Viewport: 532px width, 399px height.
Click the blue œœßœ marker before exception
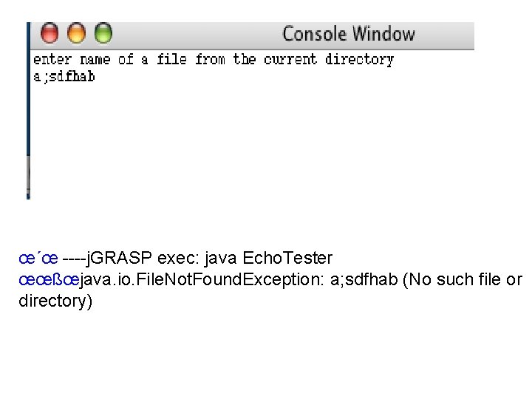click(49, 280)
